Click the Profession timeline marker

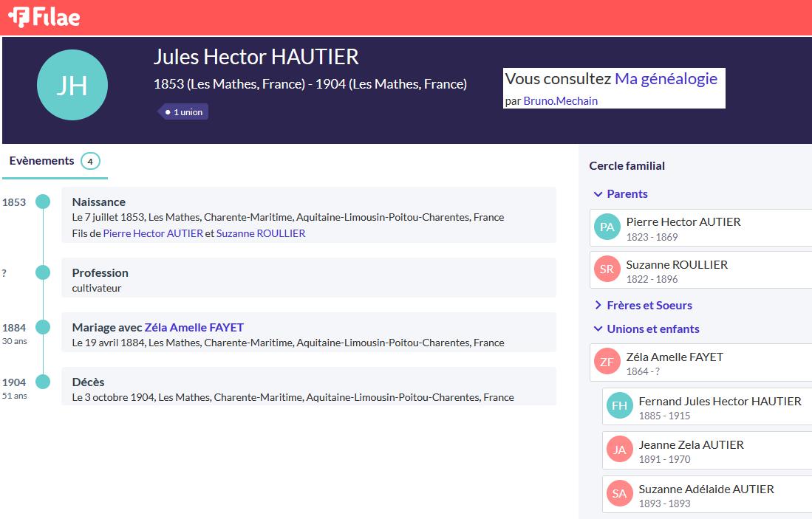43,272
